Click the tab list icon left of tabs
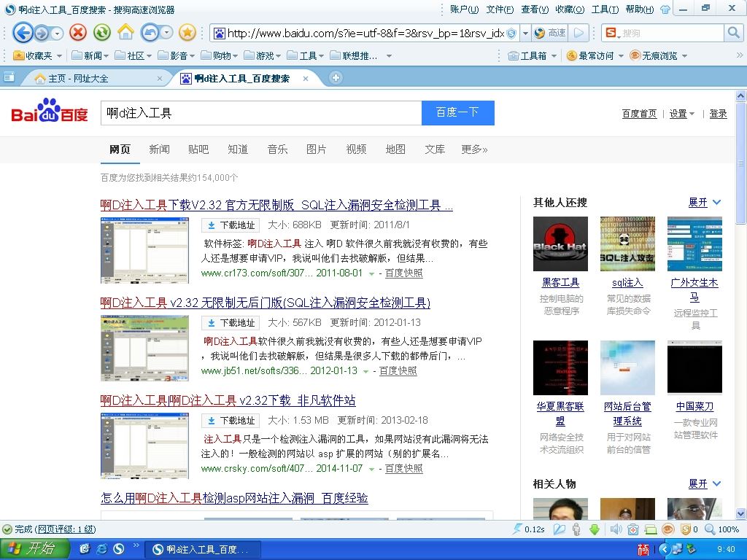747x560 pixels. (9, 77)
